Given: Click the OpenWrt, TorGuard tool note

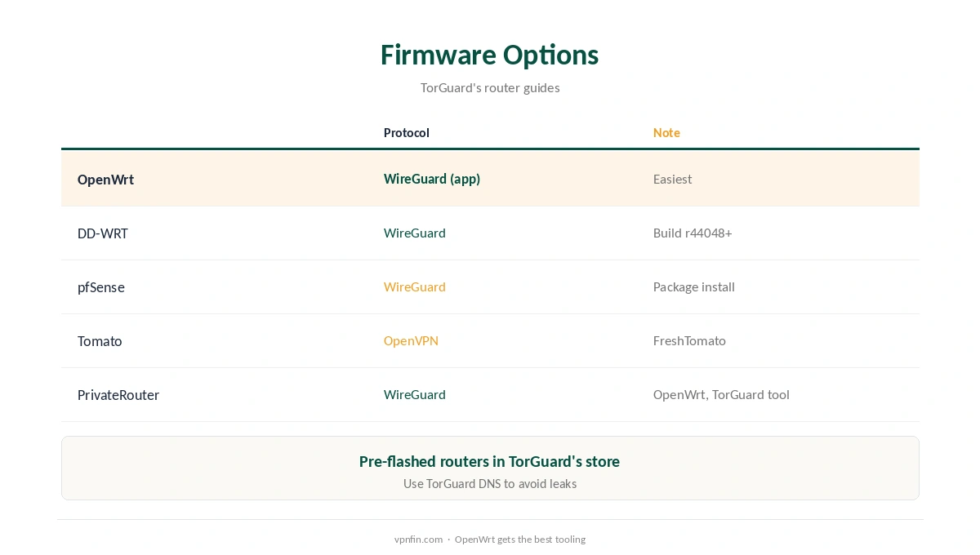Looking at the screenshot, I should (x=721, y=394).
